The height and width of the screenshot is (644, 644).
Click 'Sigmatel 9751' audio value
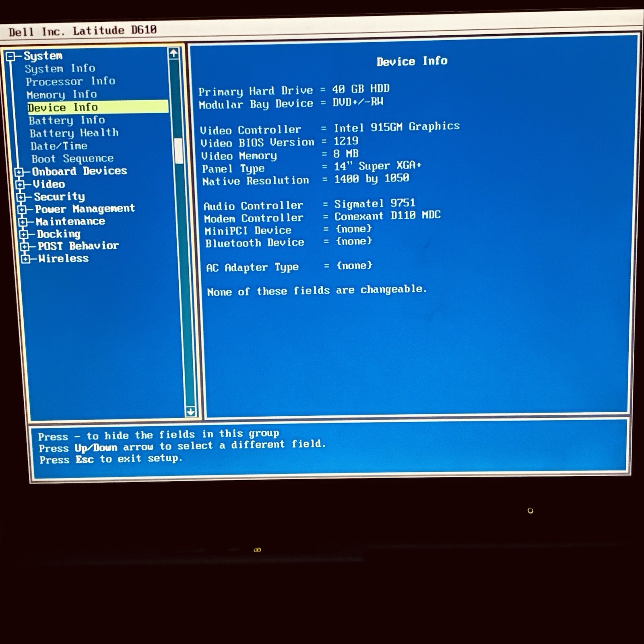click(375, 204)
